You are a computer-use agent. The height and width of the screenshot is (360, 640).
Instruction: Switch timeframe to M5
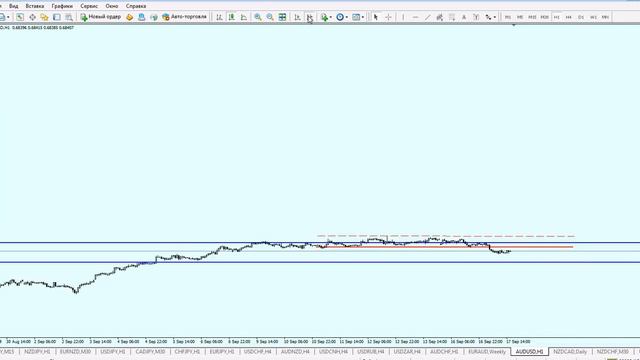point(520,17)
